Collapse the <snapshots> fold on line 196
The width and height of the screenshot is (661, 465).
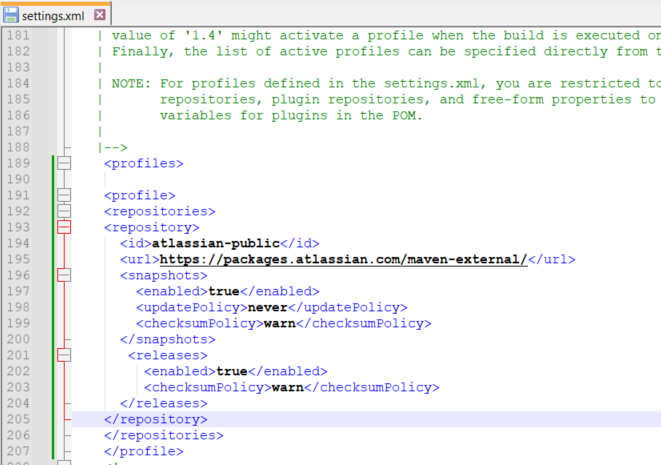pos(64,275)
